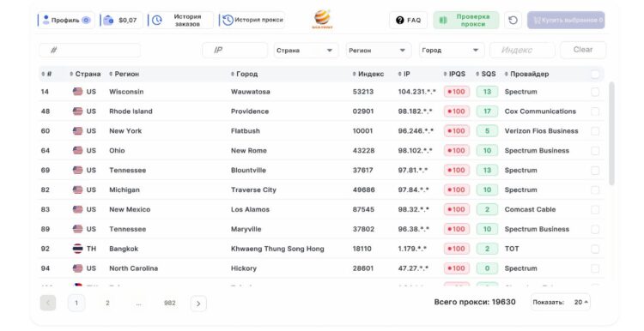Click Купить выбранное buy selected button

(x=566, y=20)
